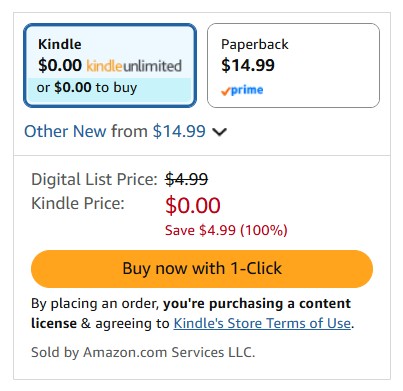Click the Save $4.99 (100%) text
The width and height of the screenshot is (403, 391).
point(226,230)
